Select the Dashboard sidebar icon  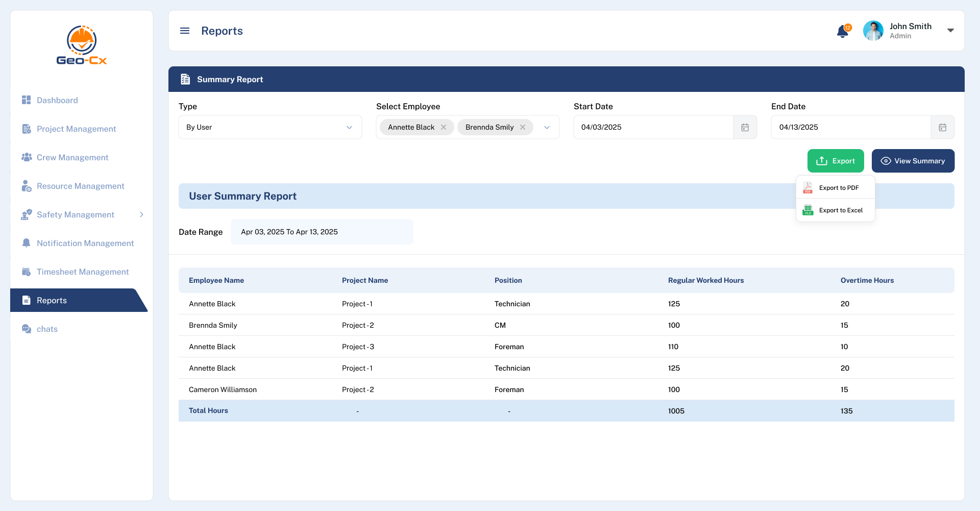[27, 100]
